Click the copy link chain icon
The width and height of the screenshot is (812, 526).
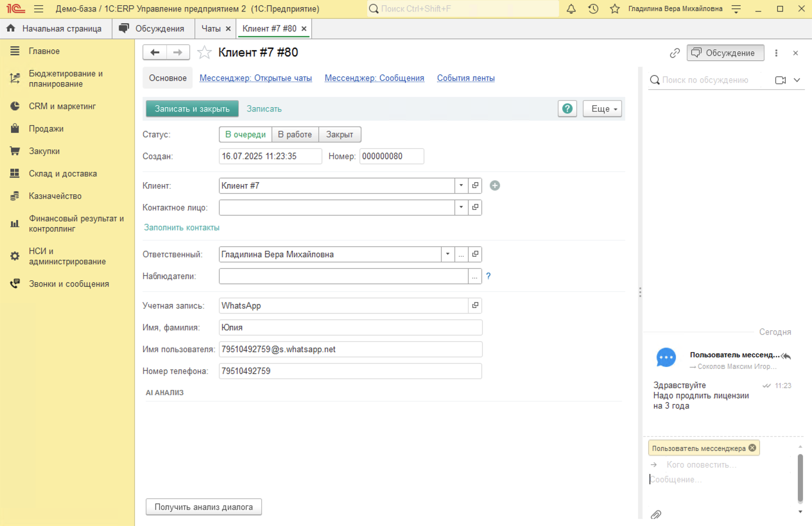click(675, 53)
